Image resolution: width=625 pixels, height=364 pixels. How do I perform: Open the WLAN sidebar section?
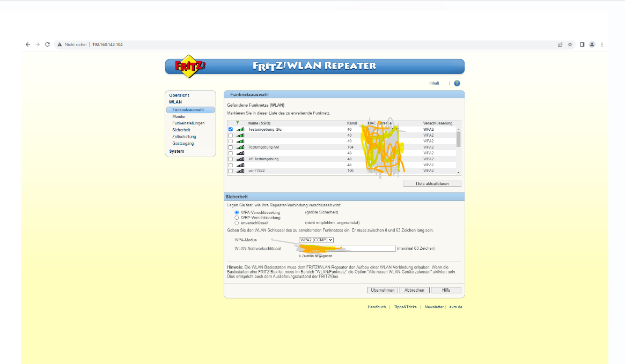(175, 102)
